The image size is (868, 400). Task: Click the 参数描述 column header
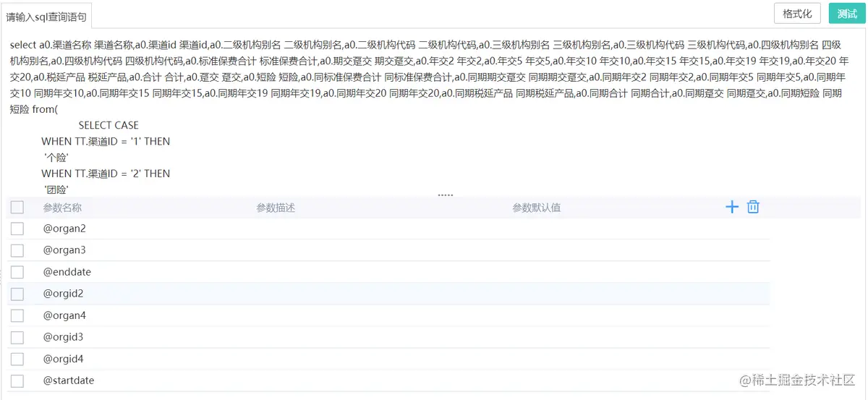(276, 208)
